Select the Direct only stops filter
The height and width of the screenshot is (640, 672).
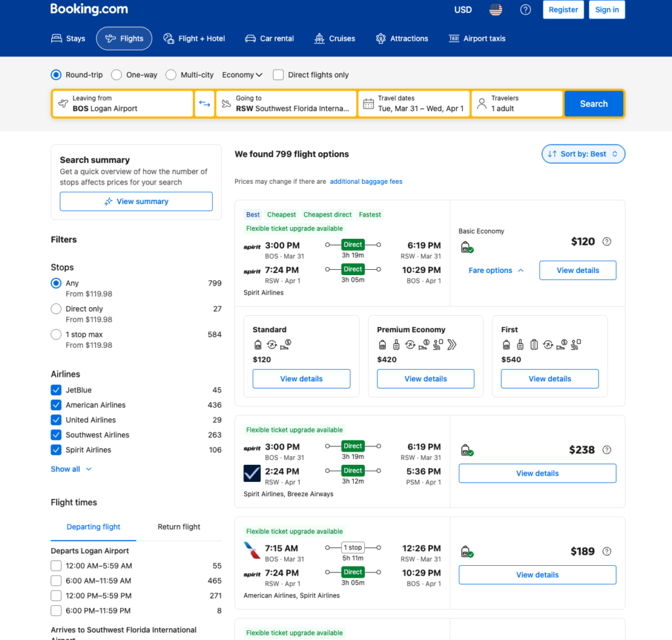click(56, 309)
